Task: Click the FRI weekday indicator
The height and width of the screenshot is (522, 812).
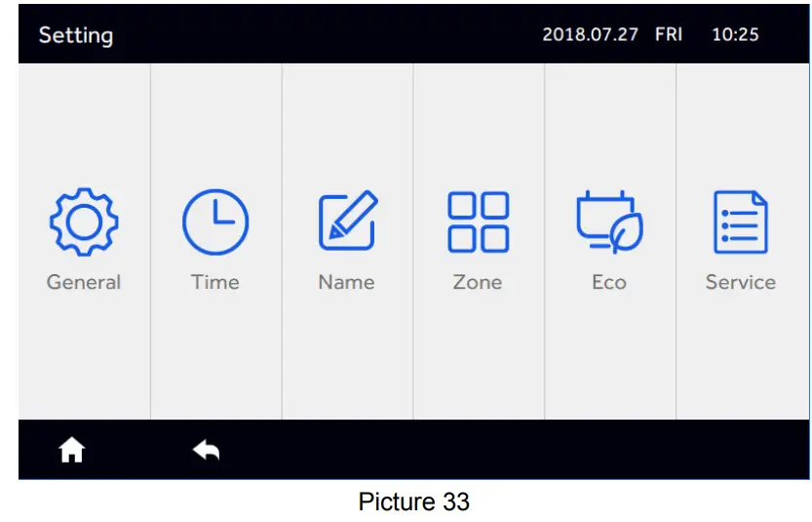Action: 669,35
